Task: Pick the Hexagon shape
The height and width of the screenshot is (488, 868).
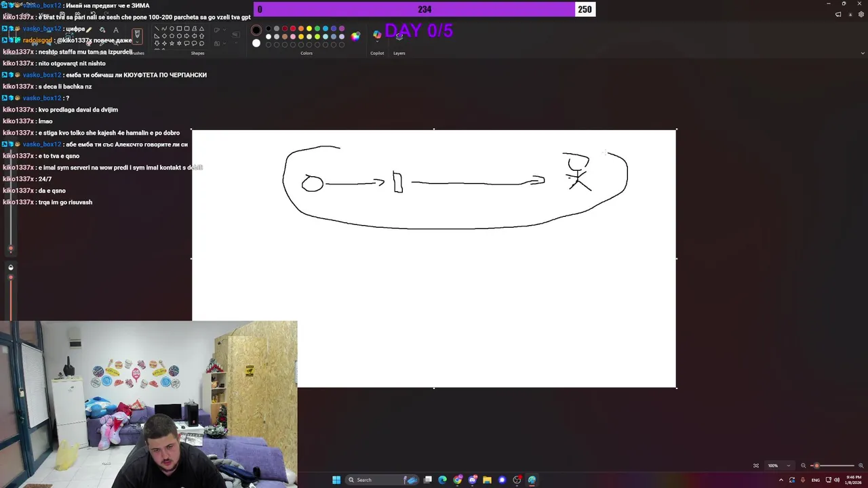Action: pyautogui.click(x=179, y=36)
